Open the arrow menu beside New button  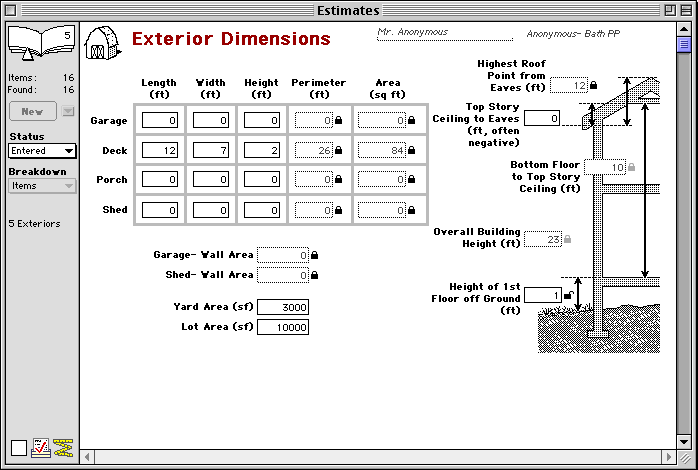[x=68, y=111]
